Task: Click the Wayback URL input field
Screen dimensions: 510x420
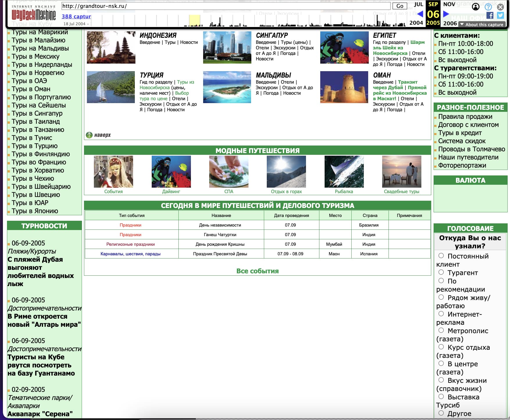Action: pyautogui.click(x=226, y=6)
